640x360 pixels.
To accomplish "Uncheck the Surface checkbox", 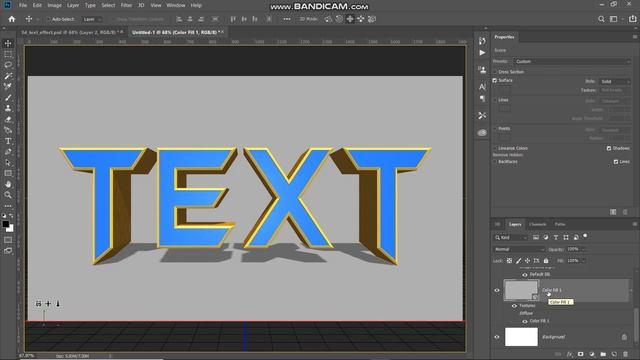I will (x=495, y=80).
